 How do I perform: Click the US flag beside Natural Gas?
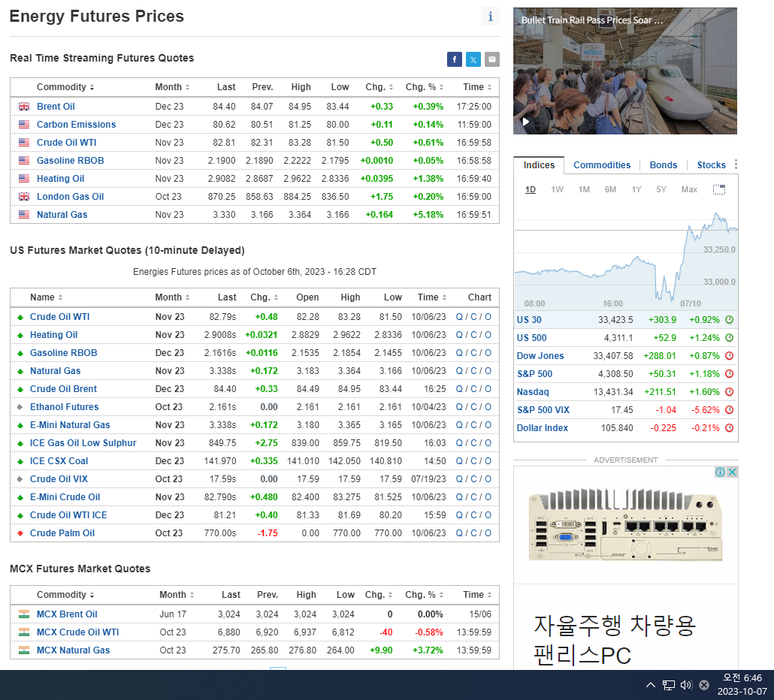pos(24,215)
